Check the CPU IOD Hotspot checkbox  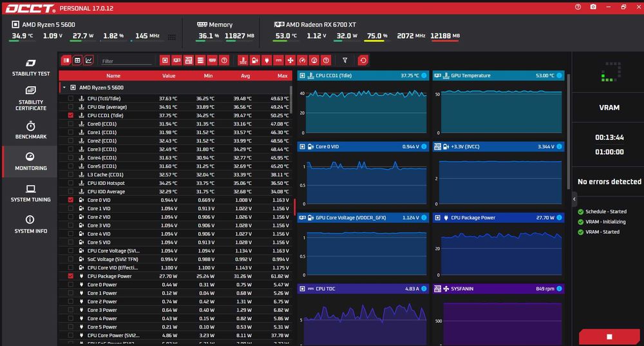(71, 183)
